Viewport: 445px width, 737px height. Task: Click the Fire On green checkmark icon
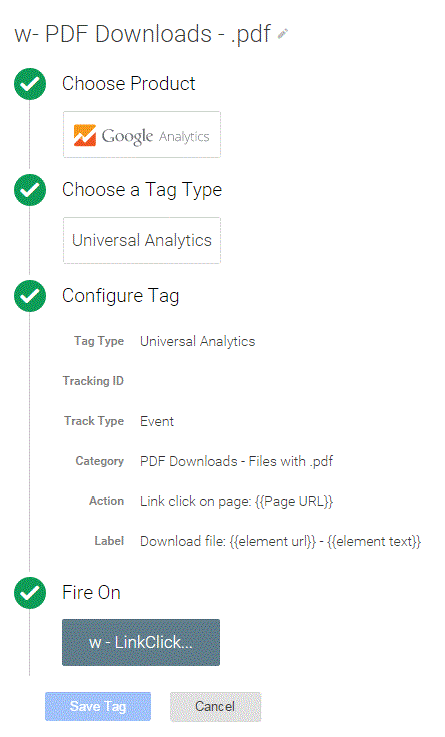[x=30, y=593]
